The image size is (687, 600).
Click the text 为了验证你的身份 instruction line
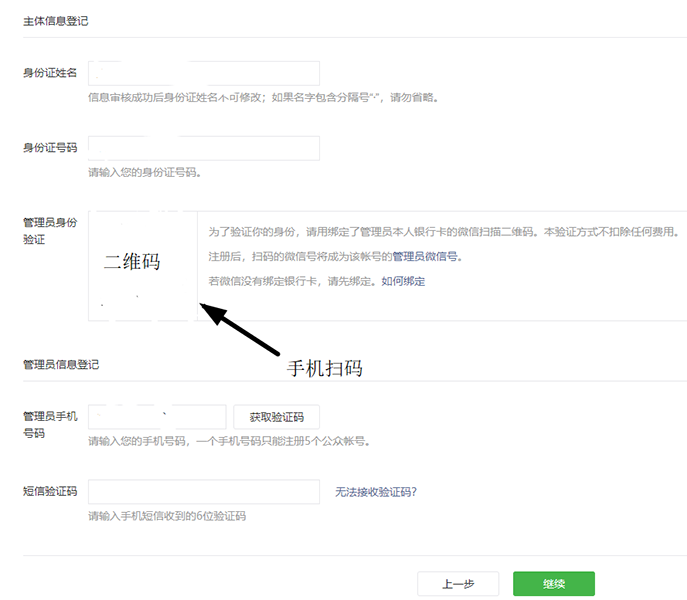pyautogui.click(x=443, y=232)
